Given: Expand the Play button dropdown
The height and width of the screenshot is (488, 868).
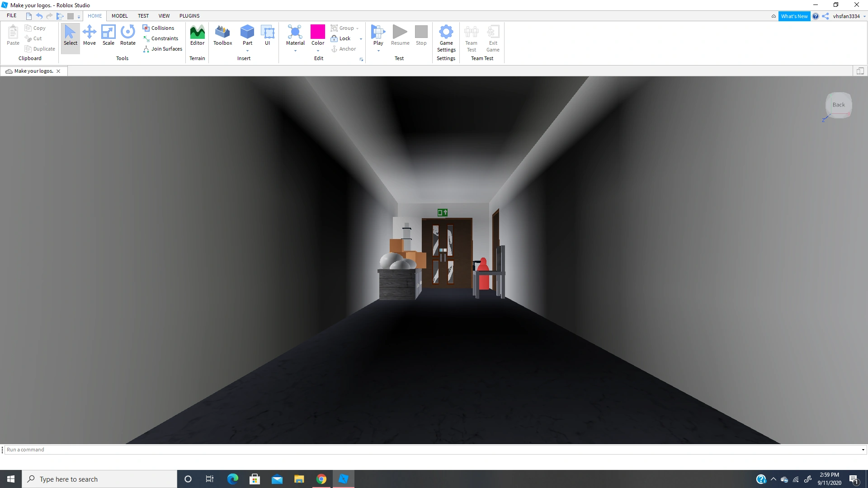Looking at the screenshot, I should pos(378,51).
